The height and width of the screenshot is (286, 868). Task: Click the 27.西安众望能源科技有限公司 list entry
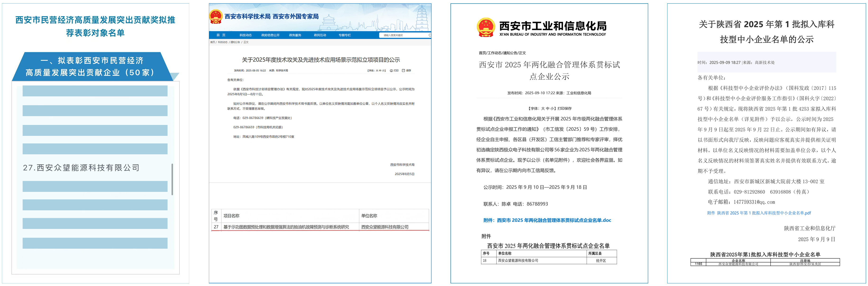(81, 168)
